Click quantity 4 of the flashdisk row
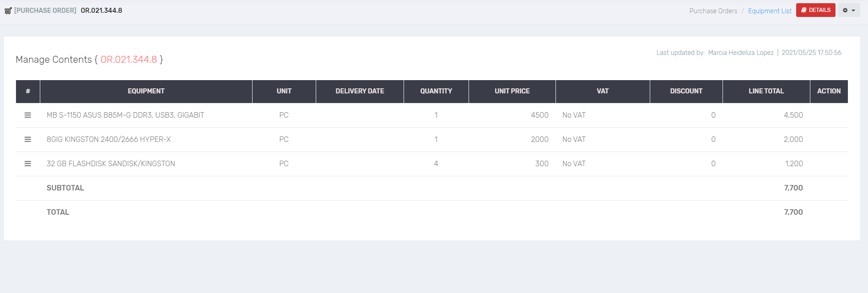Image resolution: width=868 pixels, height=293 pixels. point(436,164)
